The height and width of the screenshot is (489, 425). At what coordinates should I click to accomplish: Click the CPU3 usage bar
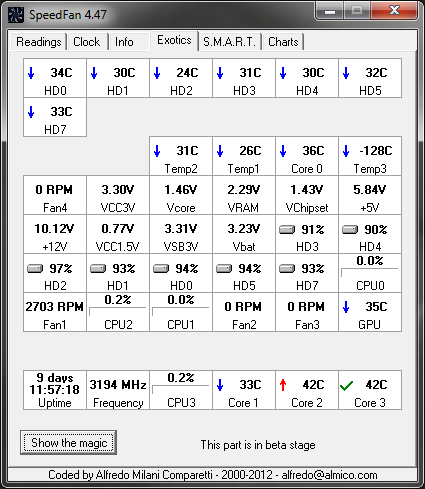pos(181,390)
